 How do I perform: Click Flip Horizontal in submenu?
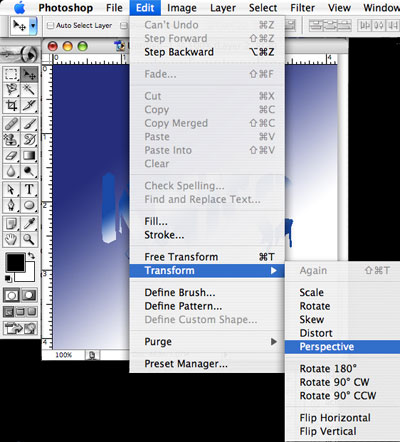point(335,418)
